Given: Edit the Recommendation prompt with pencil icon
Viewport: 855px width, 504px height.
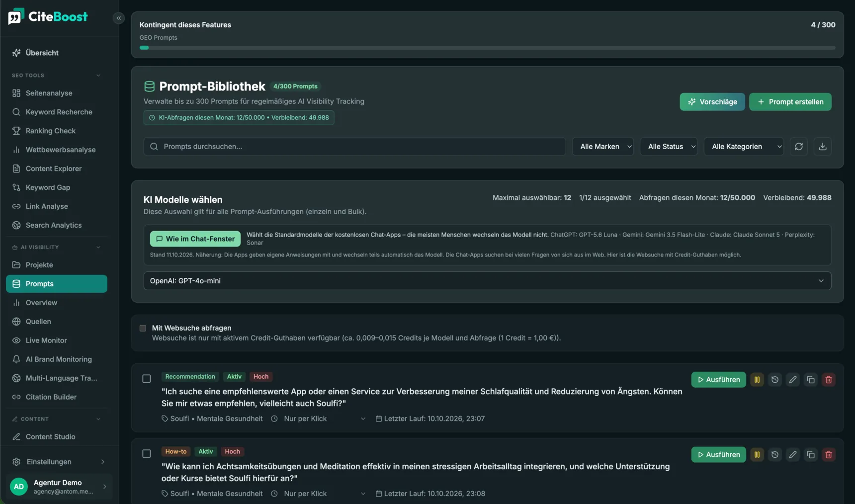Looking at the screenshot, I should point(793,380).
